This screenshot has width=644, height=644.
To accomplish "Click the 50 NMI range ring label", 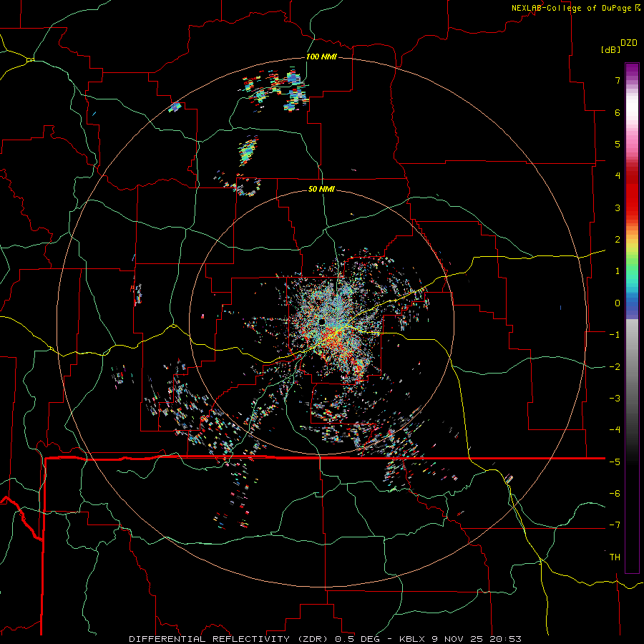I will pyautogui.click(x=321, y=189).
